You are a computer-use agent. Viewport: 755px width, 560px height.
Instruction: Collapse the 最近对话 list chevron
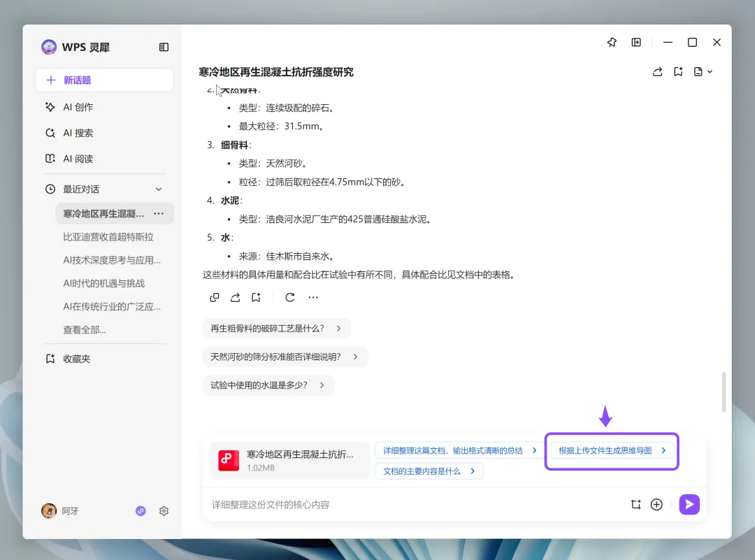(x=159, y=189)
